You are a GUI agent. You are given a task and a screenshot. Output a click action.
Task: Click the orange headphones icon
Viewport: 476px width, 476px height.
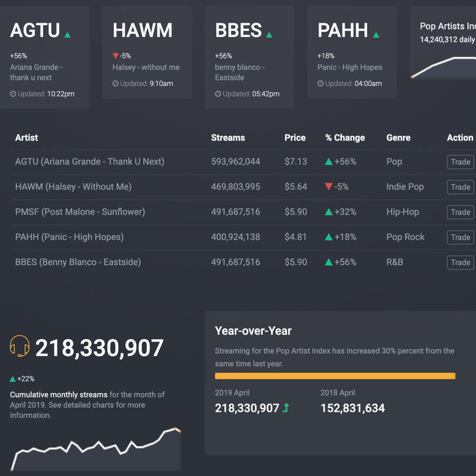pos(20,347)
